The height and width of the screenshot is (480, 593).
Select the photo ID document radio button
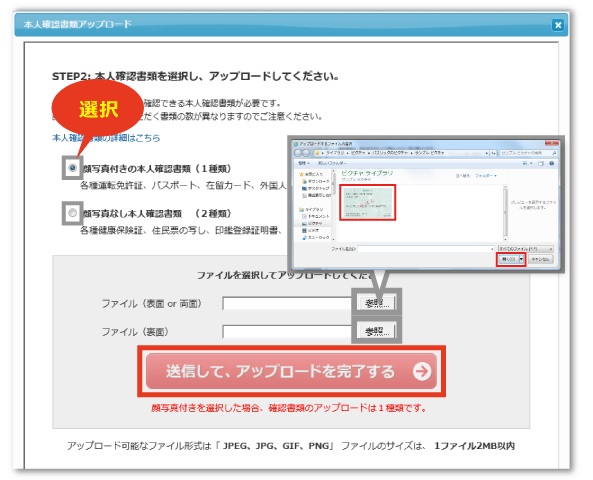72,168
